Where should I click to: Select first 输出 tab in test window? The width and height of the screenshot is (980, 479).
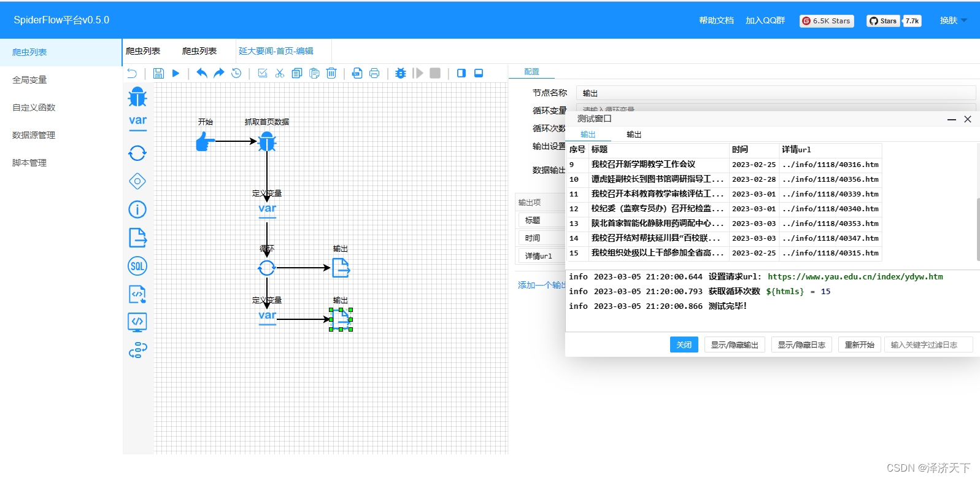[x=588, y=134]
